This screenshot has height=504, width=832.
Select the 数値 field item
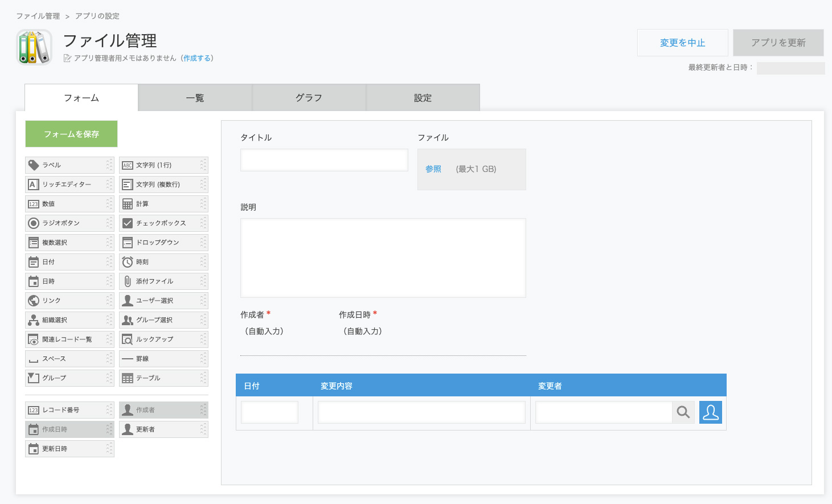point(69,204)
